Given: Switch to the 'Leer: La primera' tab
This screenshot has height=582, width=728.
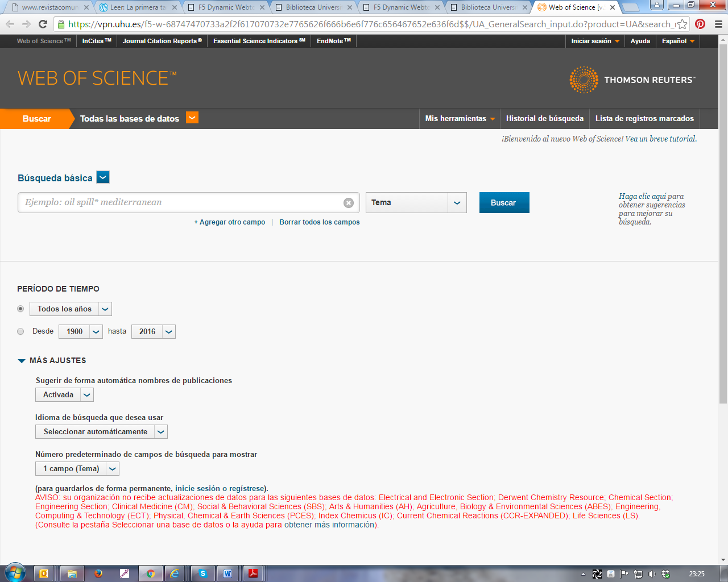Looking at the screenshot, I should [138, 7].
